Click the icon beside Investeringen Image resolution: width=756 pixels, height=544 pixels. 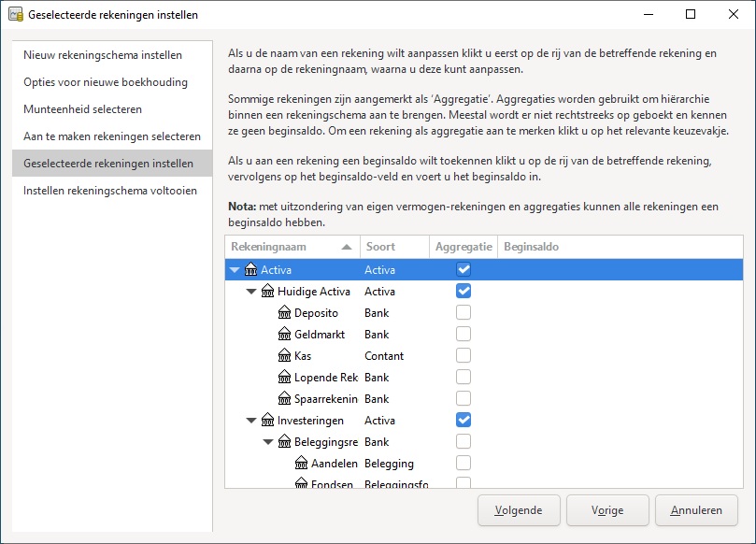click(268, 421)
